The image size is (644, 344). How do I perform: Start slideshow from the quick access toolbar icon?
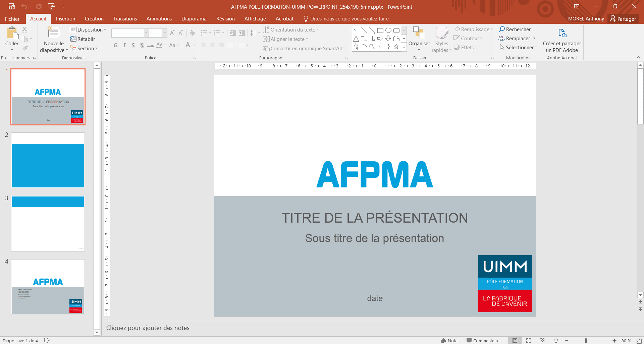click(51, 6)
